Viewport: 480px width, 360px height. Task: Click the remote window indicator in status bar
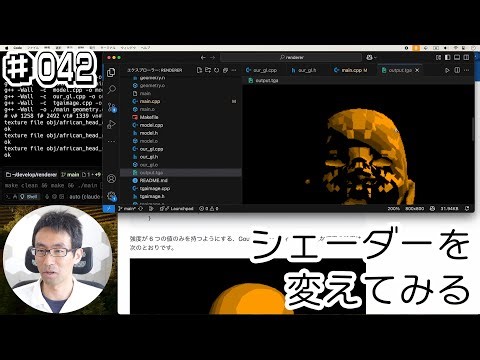pyautogui.click(x=109, y=209)
